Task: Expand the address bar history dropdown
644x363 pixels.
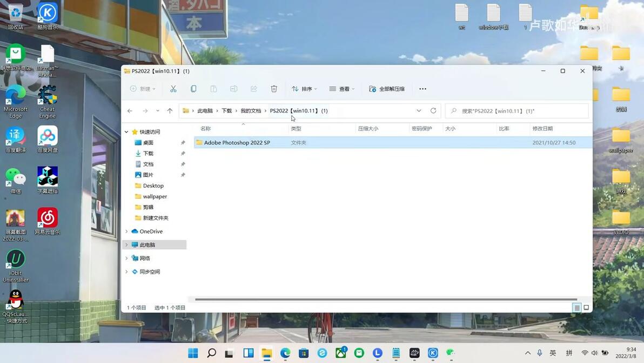Action: tap(419, 110)
